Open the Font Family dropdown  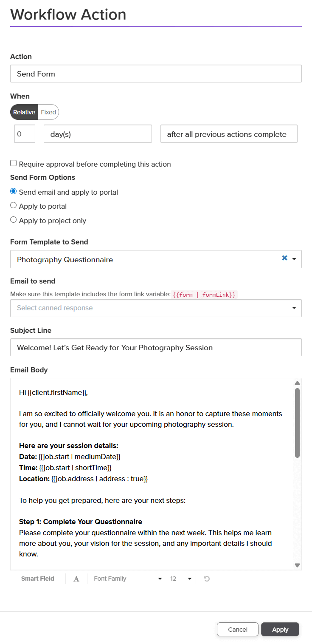(x=128, y=579)
